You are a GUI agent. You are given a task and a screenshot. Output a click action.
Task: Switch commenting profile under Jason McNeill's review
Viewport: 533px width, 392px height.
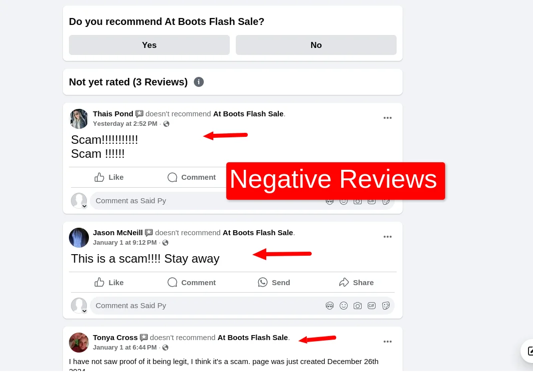79,306
